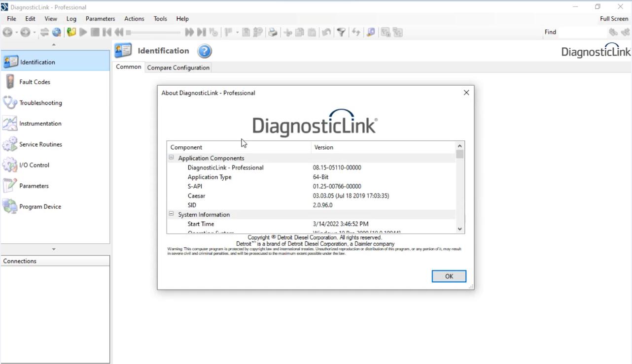Collapse the System Information group
The width and height of the screenshot is (632, 364).
172,214
